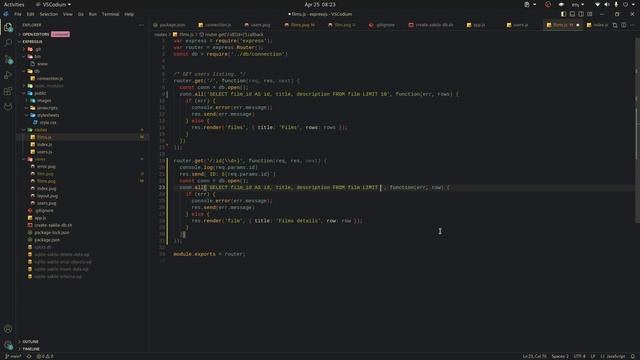Screen dimensions: 640x360
Task: Toggle bottom panel layout icon
Action: 572,14
